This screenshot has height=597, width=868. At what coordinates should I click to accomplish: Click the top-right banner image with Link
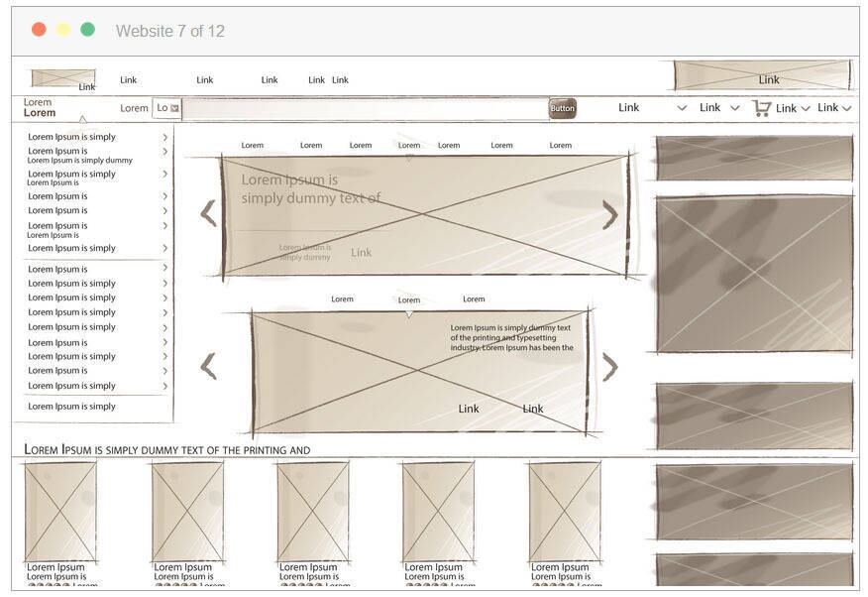762,75
